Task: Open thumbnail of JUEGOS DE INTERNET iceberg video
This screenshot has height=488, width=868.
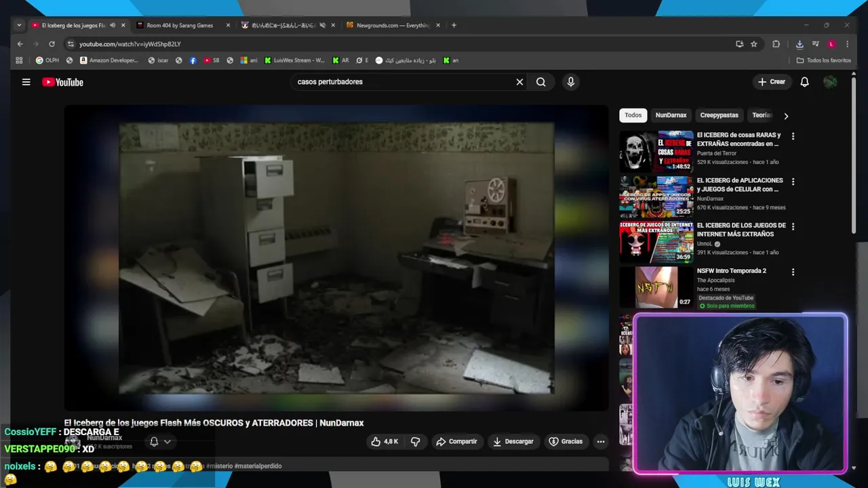Action: [x=656, y=242]
